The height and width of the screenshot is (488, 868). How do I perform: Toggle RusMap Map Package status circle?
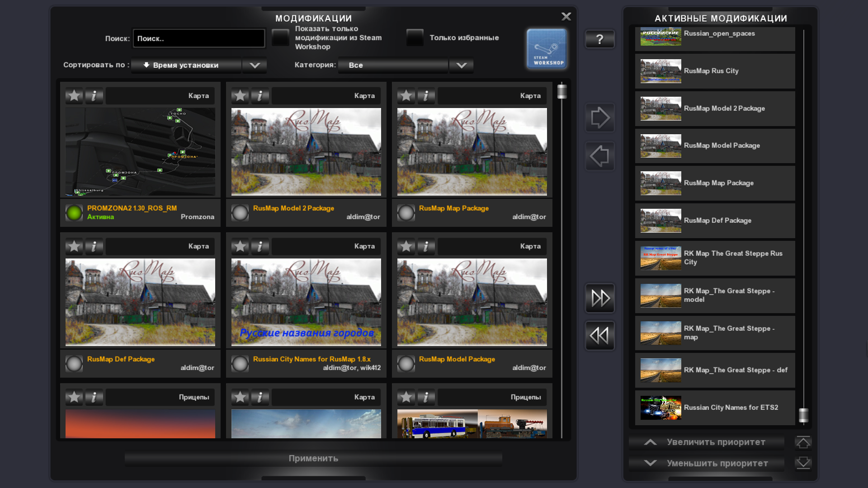(406, 213)
